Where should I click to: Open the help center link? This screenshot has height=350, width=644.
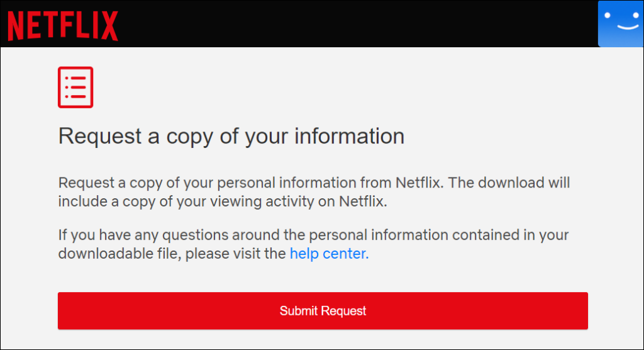pos(329,254)
